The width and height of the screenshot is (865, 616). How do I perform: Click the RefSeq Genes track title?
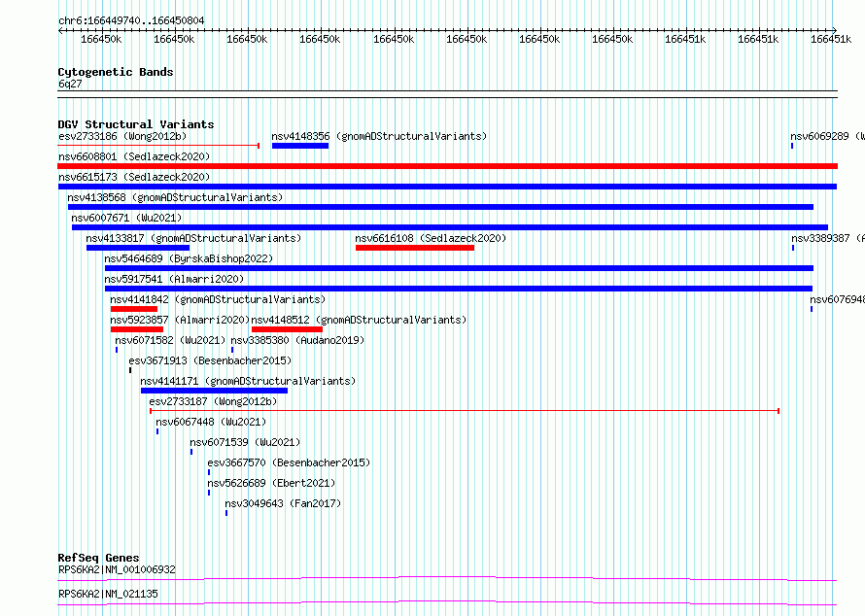[x=98, y=558]
